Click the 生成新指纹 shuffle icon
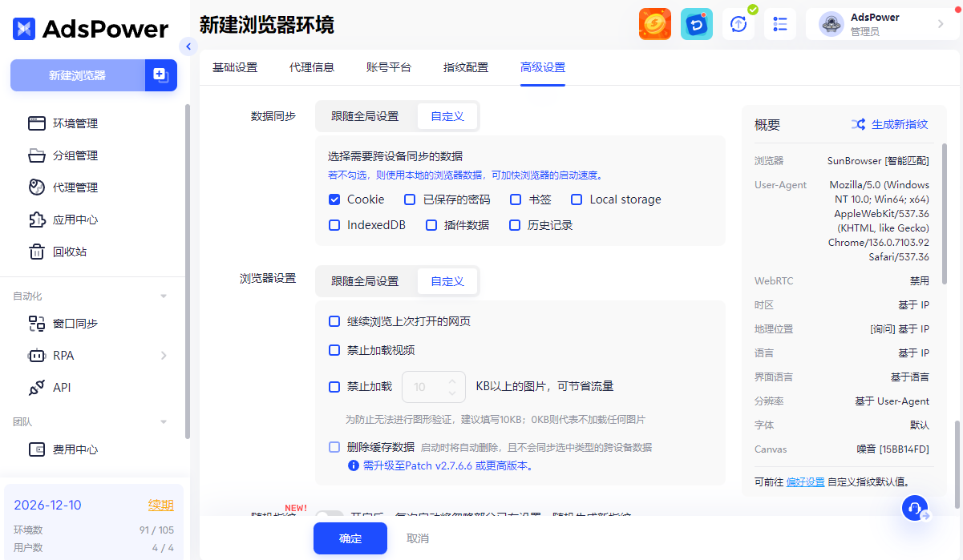This screenshot has height=560, width=963. tap(858, 124)
